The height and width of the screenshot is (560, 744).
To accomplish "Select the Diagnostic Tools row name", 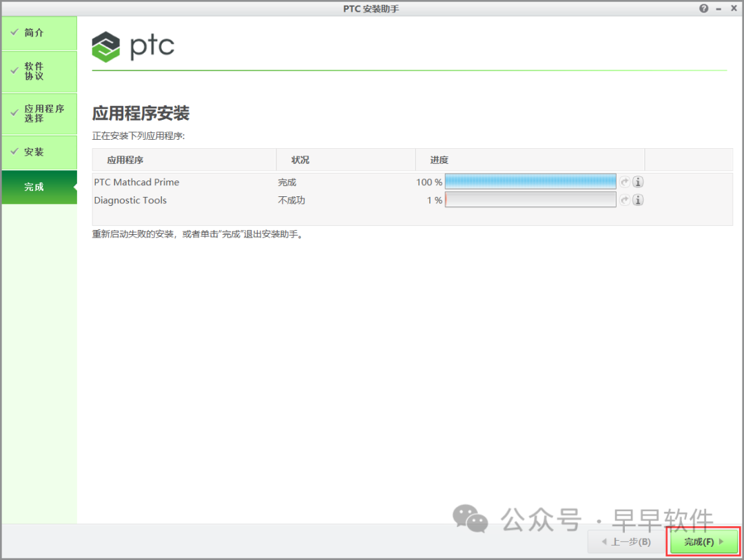I will pyautogui.click(x=130, y=200).
